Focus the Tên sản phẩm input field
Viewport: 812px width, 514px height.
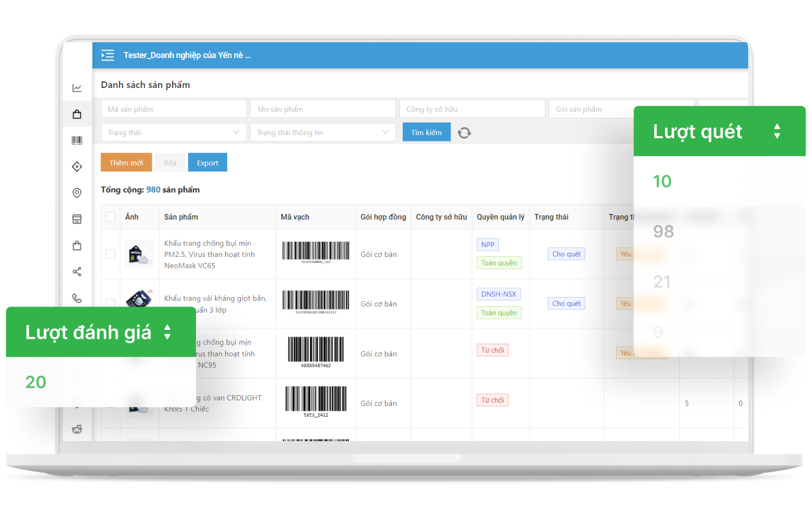click(x=323, y=109)
